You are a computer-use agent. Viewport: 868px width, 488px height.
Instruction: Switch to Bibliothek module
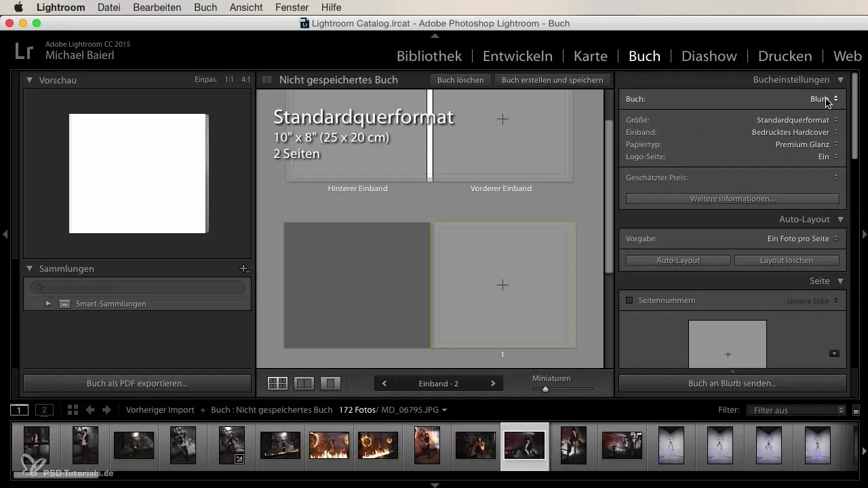tap(429, 56)
